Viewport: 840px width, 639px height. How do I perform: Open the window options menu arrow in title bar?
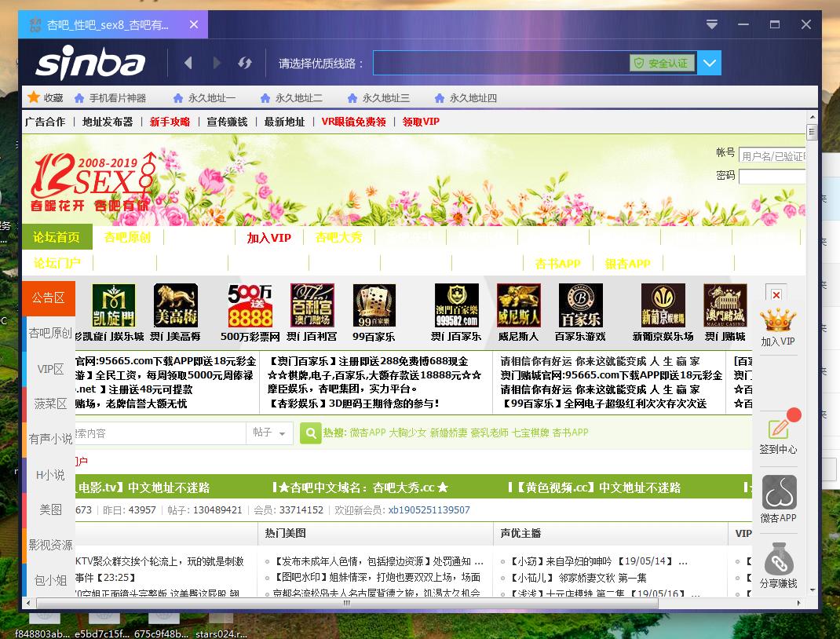pos(711,24)
